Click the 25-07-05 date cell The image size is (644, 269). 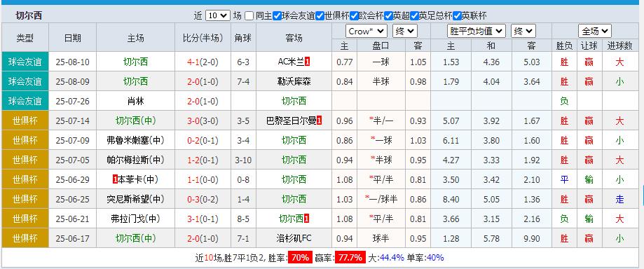(x=72, y=160)
